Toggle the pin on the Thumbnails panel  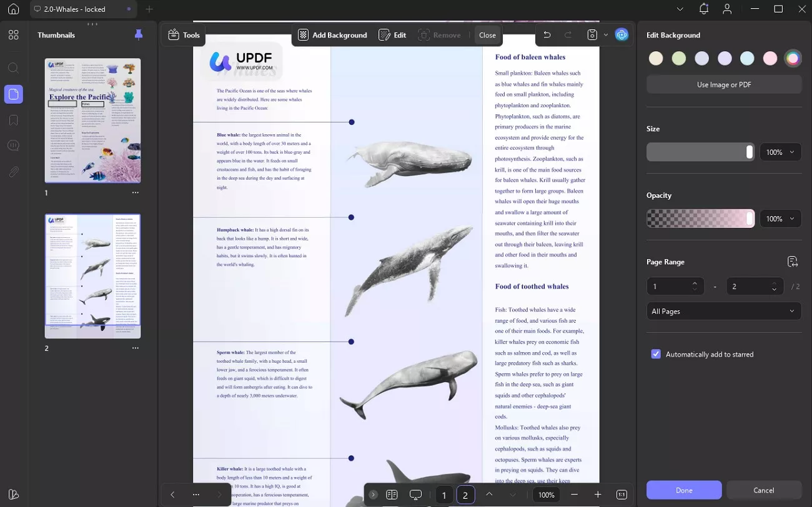click(139, 35)
